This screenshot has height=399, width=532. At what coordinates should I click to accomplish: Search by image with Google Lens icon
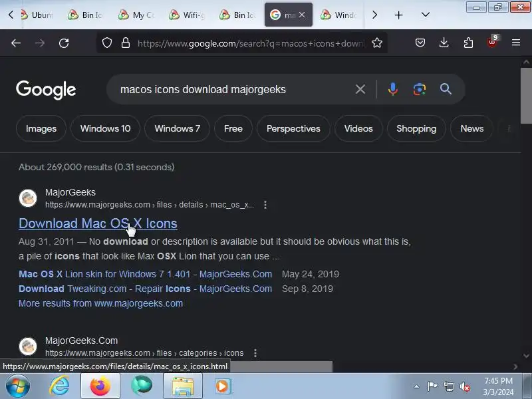pos(420,89)
